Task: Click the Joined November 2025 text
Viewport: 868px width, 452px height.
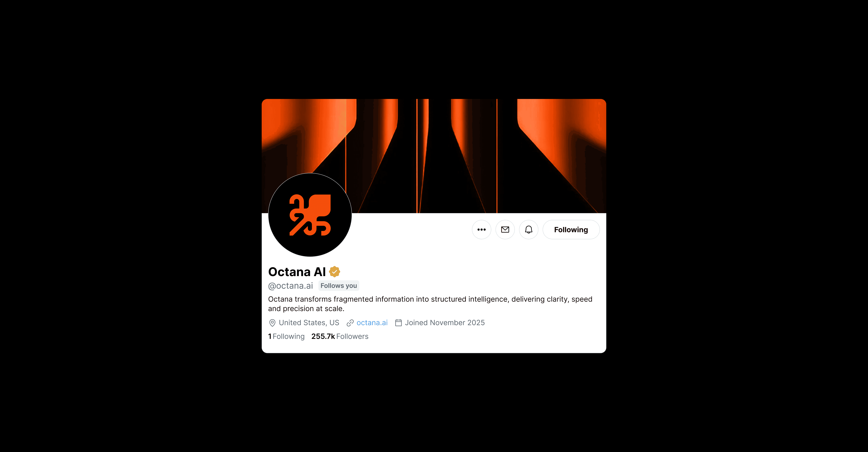Action: point(445,323)
